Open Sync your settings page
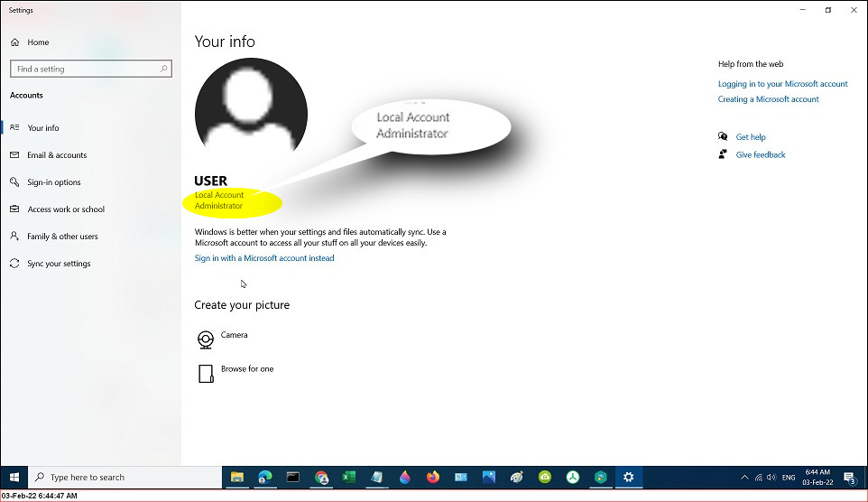Screen dimensions: 868x502 [x=59, y=264]
